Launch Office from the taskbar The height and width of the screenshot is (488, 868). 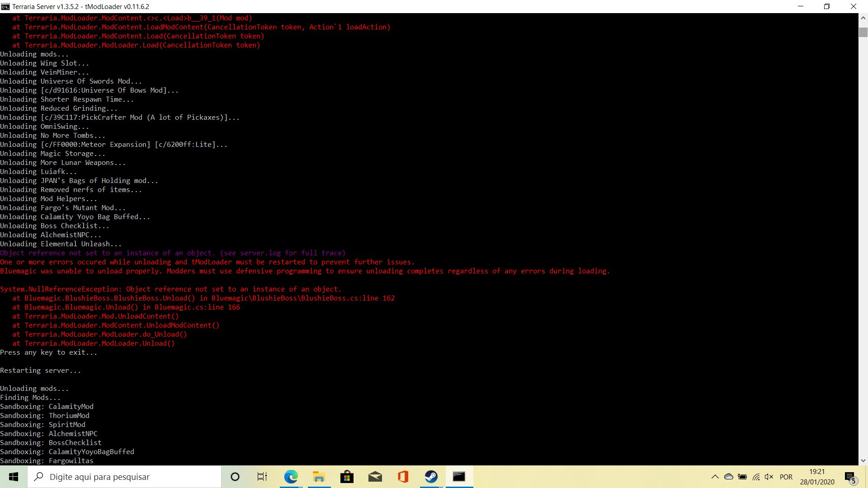[x=403, y=477]
